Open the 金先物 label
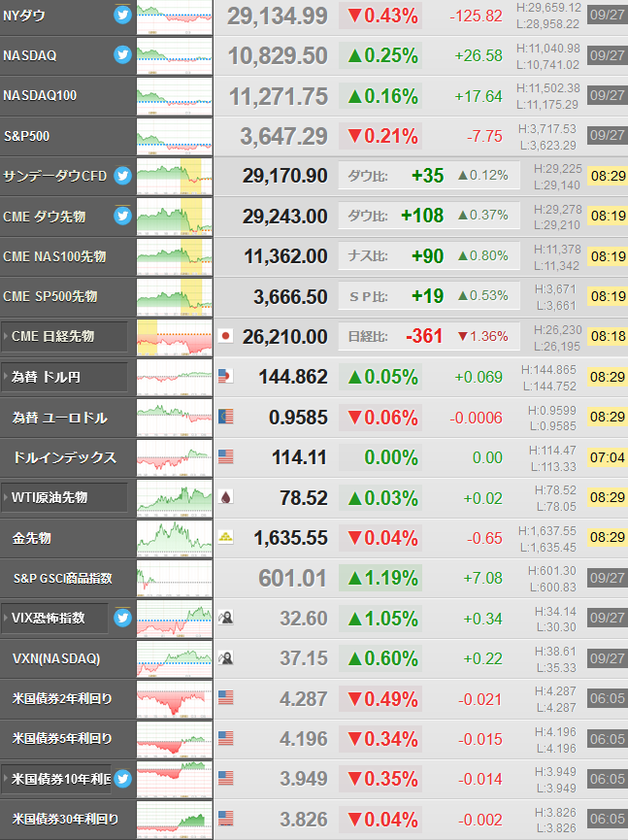628x840 pixels. pyautogui.click(x=32, y=538)
